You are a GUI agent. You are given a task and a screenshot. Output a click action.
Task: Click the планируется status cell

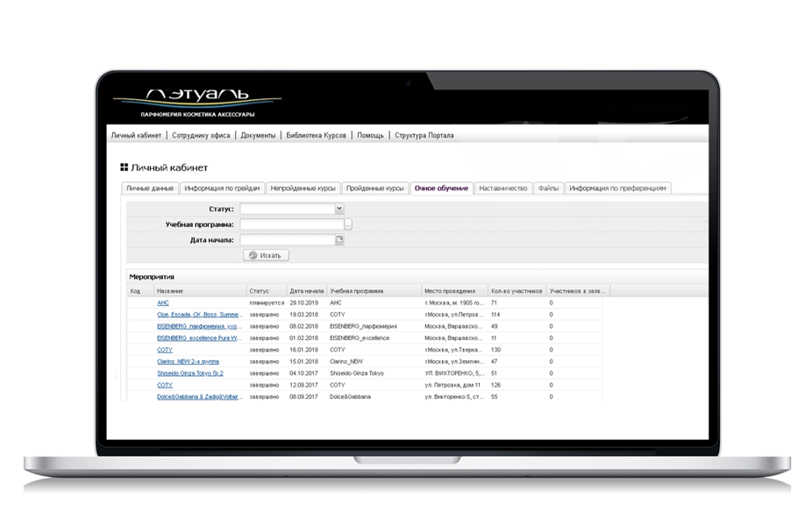[x=267, y=302]
